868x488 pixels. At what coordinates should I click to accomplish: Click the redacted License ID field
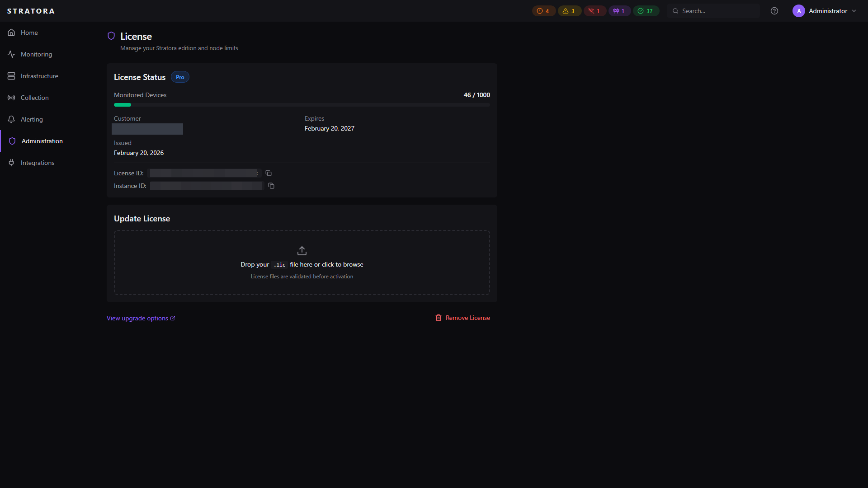coord(204,173)
